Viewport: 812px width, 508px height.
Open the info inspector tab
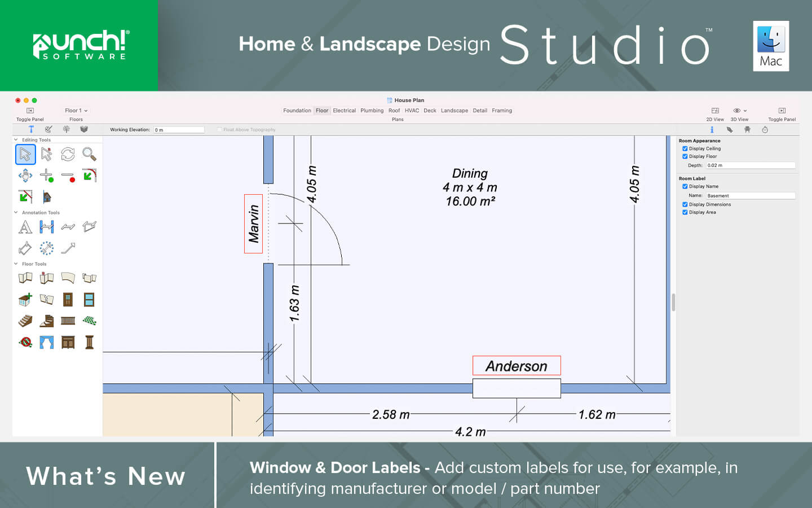712,130
